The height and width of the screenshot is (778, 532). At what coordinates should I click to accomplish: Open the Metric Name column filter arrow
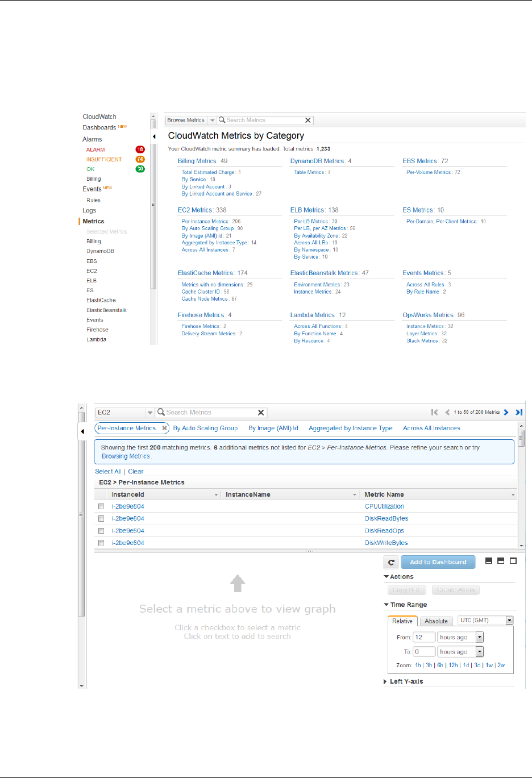513,495
